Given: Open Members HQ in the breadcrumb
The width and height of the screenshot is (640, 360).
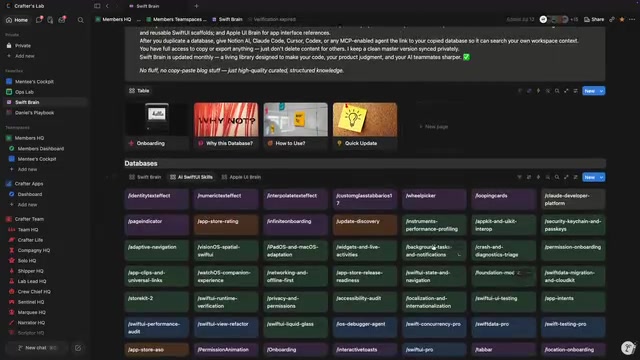Looking at the screenshot, I should [113, 19].
